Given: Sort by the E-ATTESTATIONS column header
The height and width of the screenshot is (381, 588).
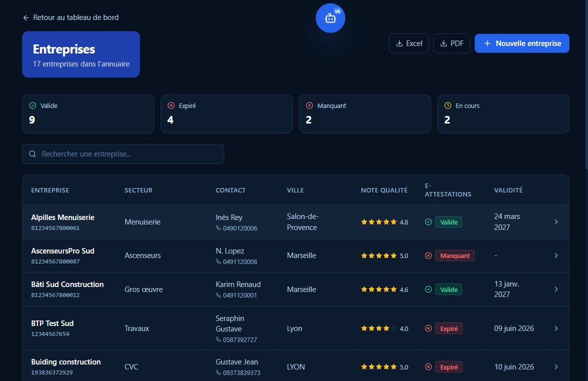Looking at the screenshot, I should pos(448,190).
